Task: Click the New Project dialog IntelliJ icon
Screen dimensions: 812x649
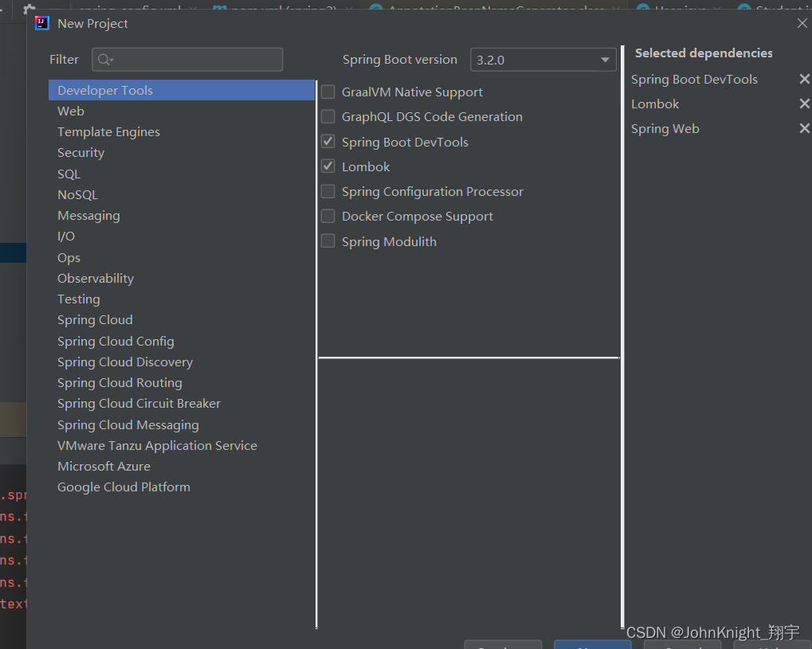Action: coord(41,23)
